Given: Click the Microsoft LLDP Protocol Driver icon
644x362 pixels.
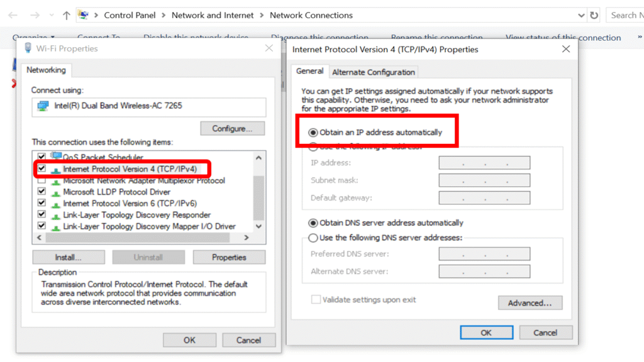Looking at the screenshot, I should click(56, 192).
